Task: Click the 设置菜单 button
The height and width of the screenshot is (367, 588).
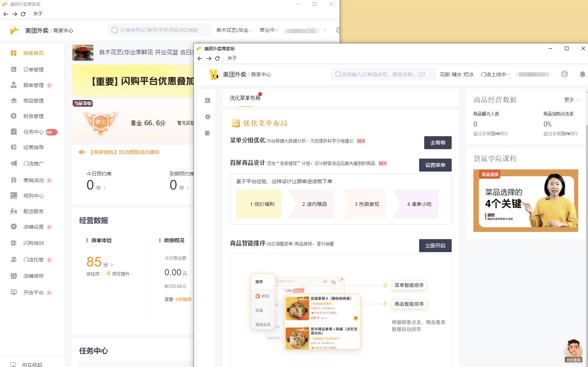Action: pos(435,165)
